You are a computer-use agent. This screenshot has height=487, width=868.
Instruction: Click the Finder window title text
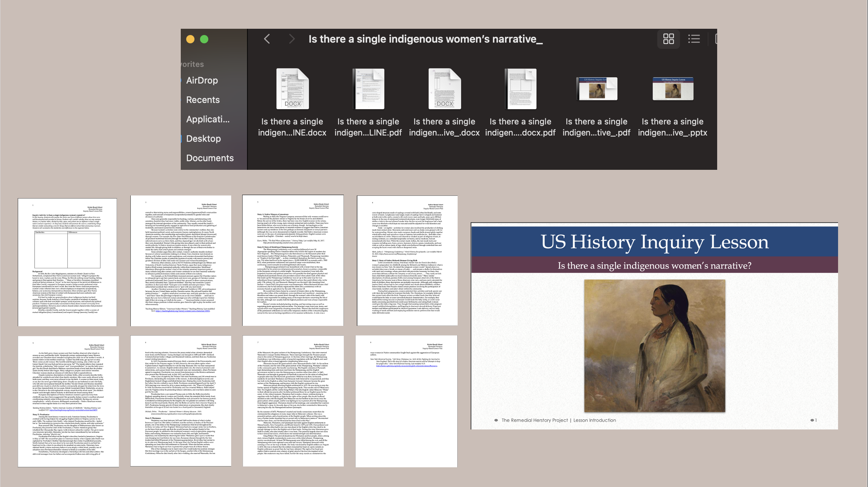(x=425, y=39)
